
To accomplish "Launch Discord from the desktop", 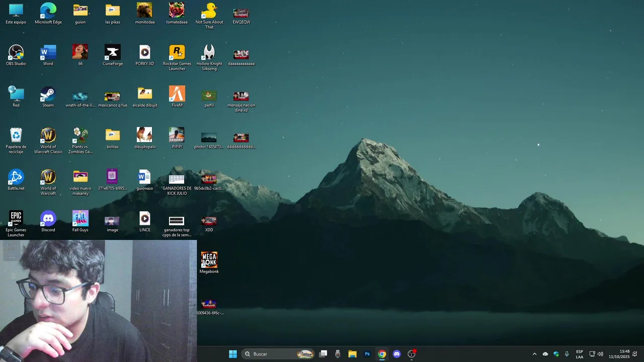I will 48,221.
